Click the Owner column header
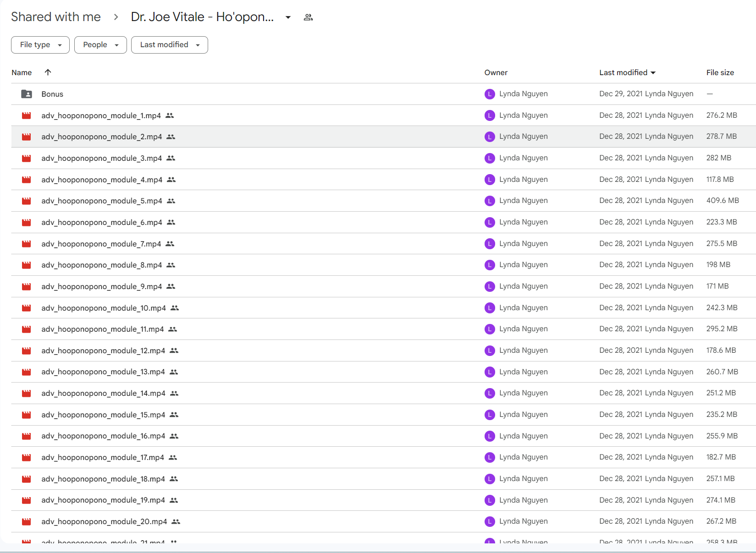 [496, 72]
